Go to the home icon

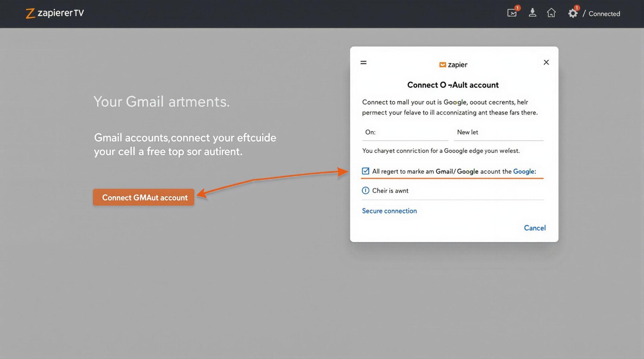pyautogui.click(x=551, y=13)
